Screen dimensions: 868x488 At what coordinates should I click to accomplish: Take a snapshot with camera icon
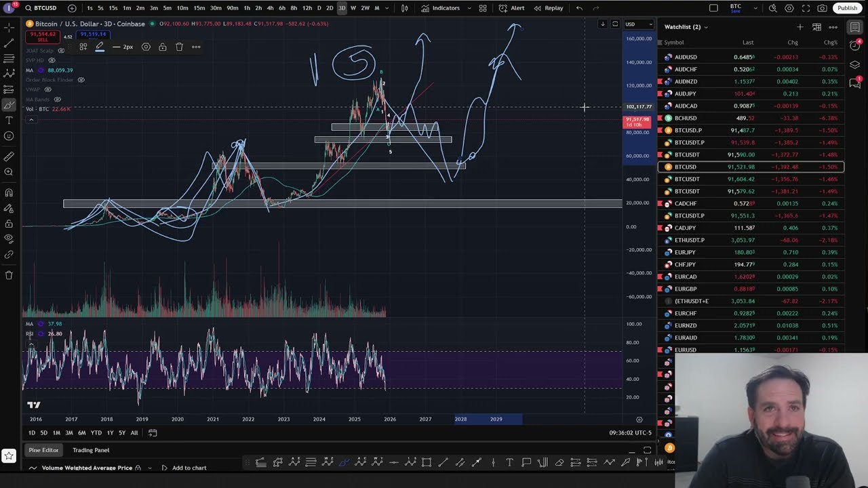tap(822, 8)
